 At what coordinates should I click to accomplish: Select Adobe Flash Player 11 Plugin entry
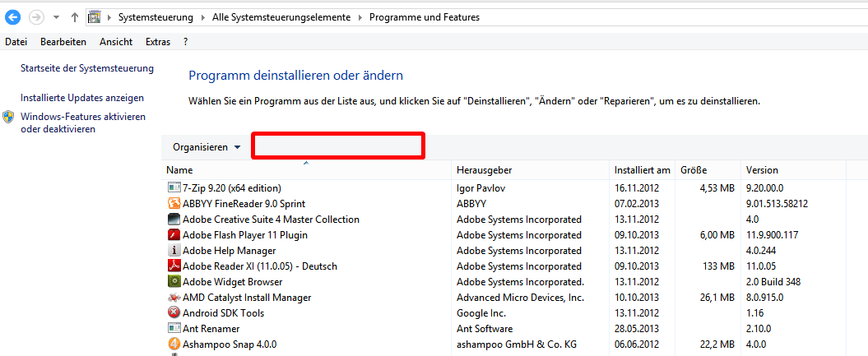point(244,235)
